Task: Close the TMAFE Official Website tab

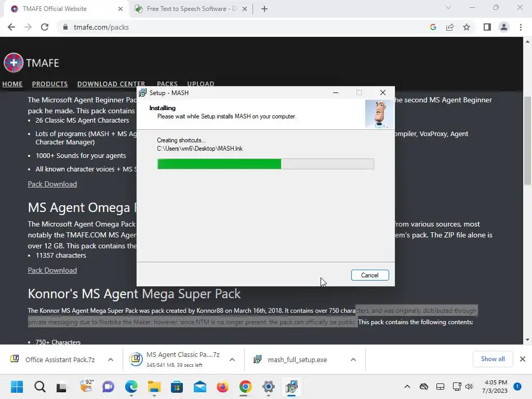Action: coord(121,9)
